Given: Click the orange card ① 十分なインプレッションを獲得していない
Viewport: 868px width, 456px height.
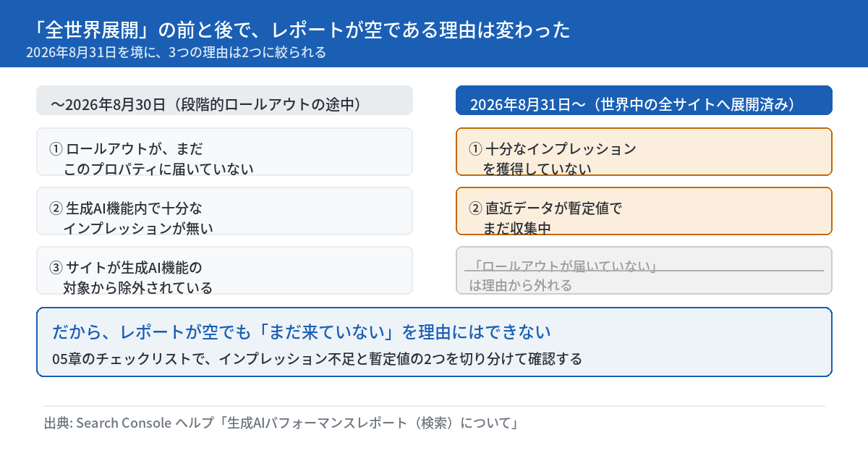Looking at the screenshot, I should click(644, 152).
